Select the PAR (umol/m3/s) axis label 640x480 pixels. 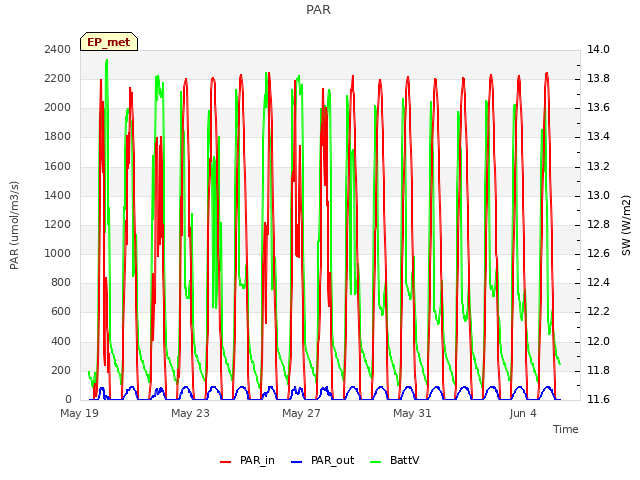[14, 225]
